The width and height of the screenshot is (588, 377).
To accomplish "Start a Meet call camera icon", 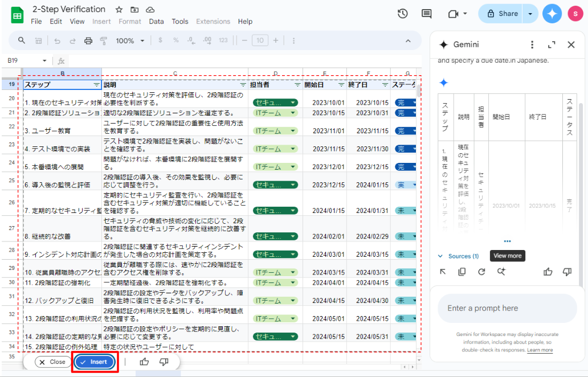I will 453,14.
